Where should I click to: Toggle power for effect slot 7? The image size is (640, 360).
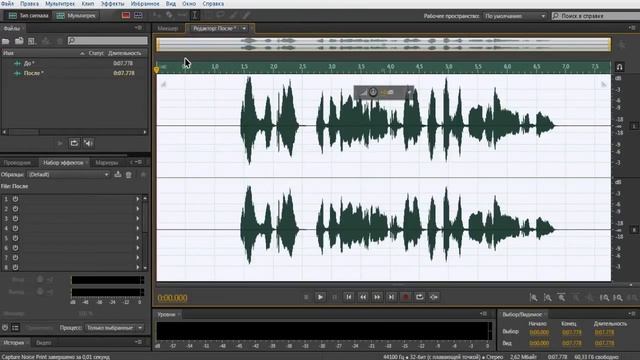tap(15, 258)
